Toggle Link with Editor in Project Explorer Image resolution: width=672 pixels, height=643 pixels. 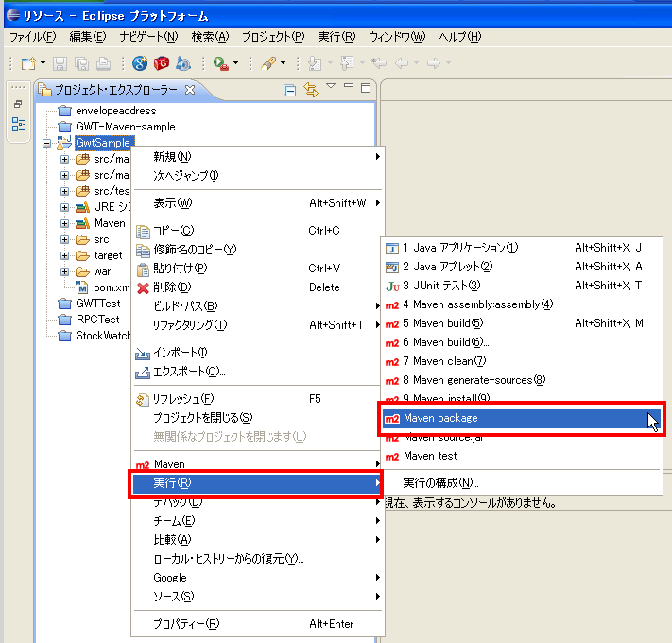tap(311, 90)
